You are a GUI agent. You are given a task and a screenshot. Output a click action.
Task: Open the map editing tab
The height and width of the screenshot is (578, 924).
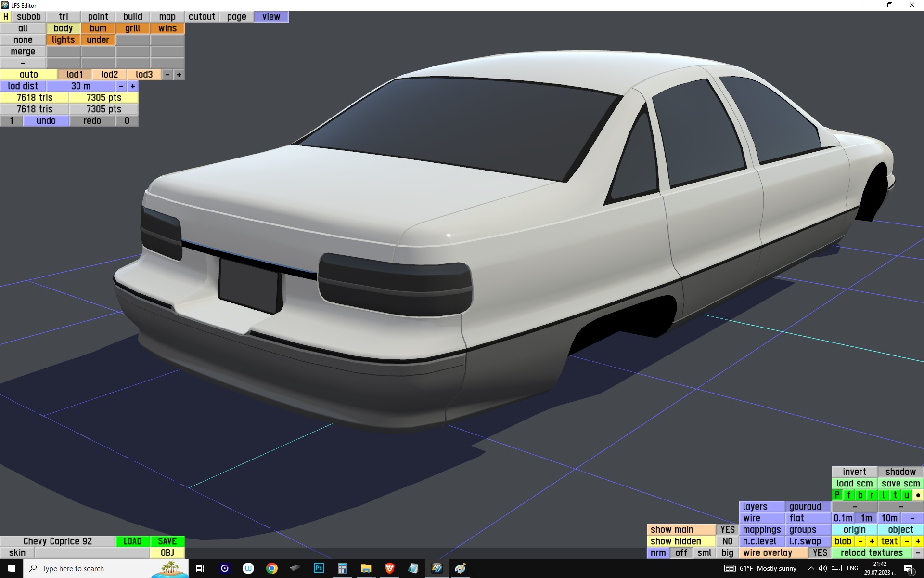point(167,17)
